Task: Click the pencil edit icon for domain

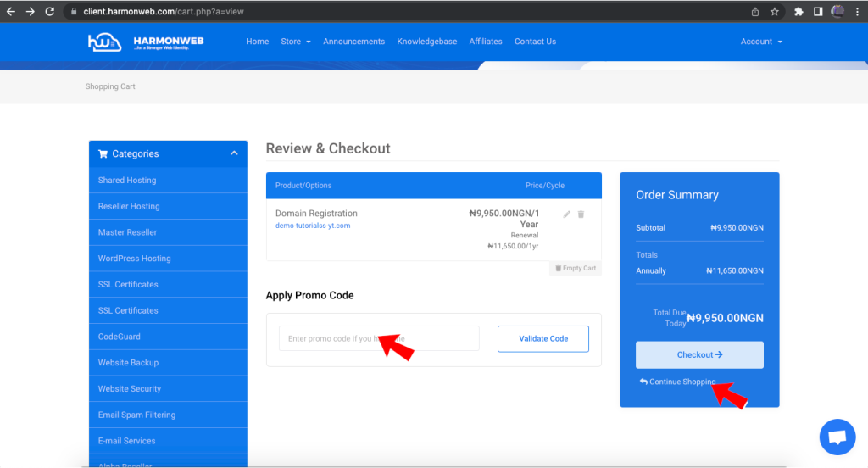Action: pyautogui.click(x=567, y=214)
